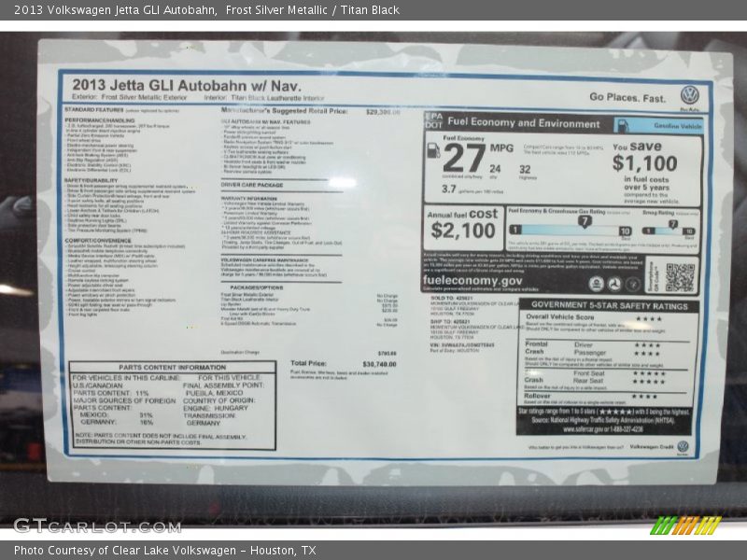The height and width of the screenshot is (560, 747).
Task: Click the GLI AUTOBAHN W/ NAV. FEATURES heading
Action: pos(265,122)
